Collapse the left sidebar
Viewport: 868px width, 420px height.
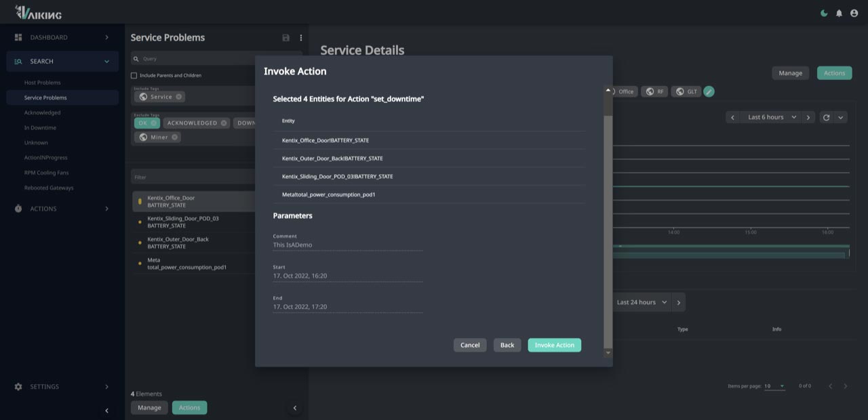(106, 411)
